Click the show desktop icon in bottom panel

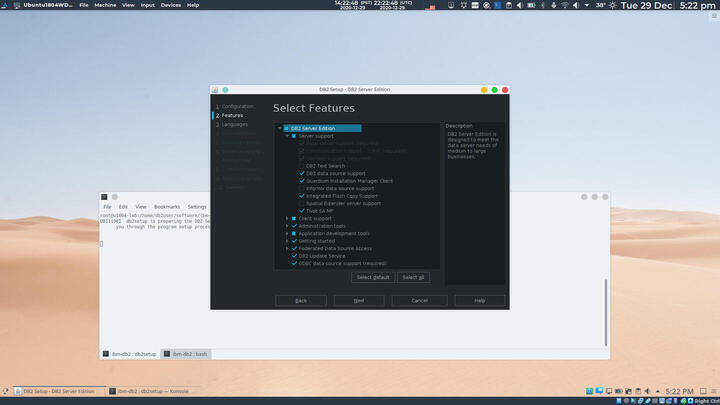tap(703, 391)
